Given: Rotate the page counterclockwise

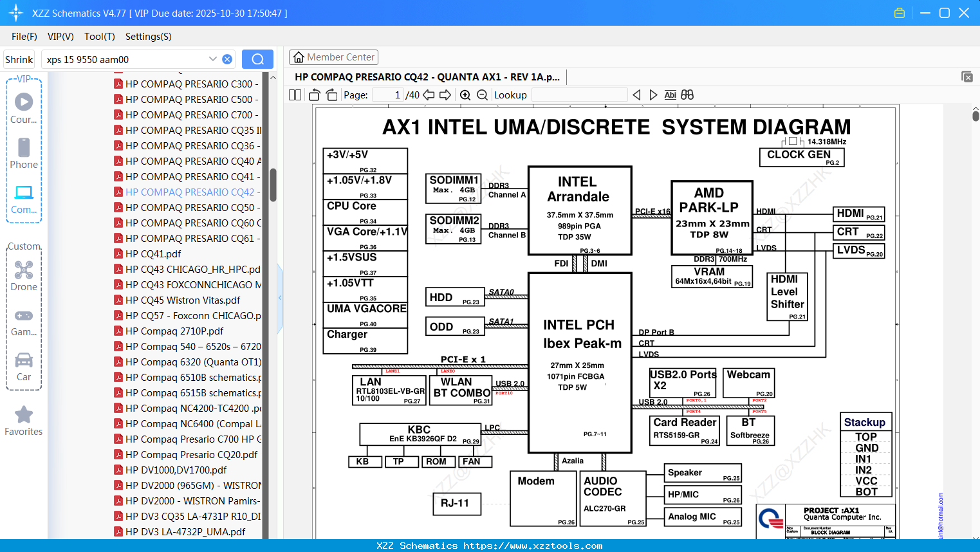Looking at the screenshot, I should point(314,95).
